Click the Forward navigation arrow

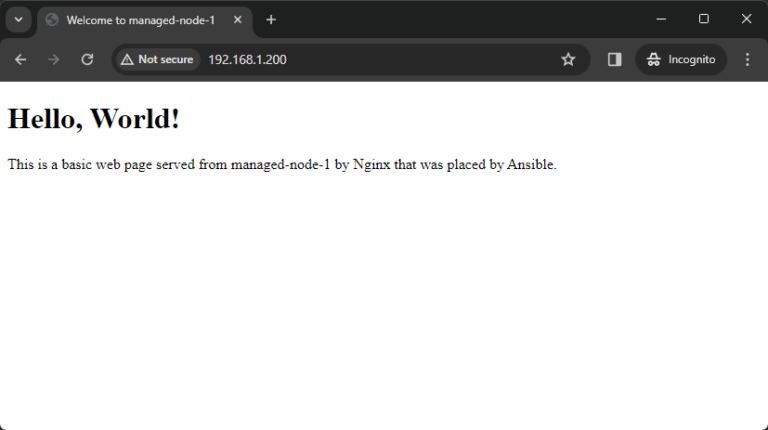[x=54, y=60]
